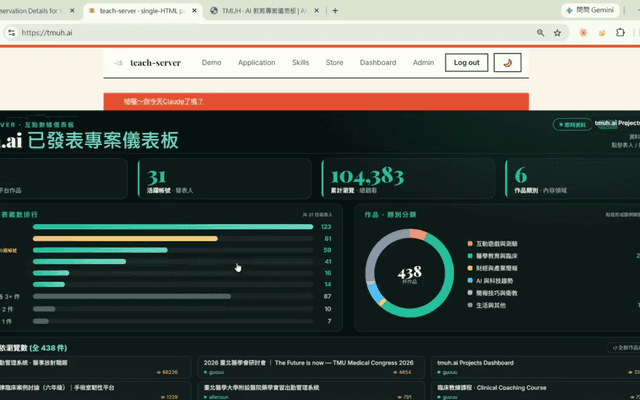This screenshot has width=640, height=400.
Task: Click the orange Claude announcement banner link
Action: (163, 101)
